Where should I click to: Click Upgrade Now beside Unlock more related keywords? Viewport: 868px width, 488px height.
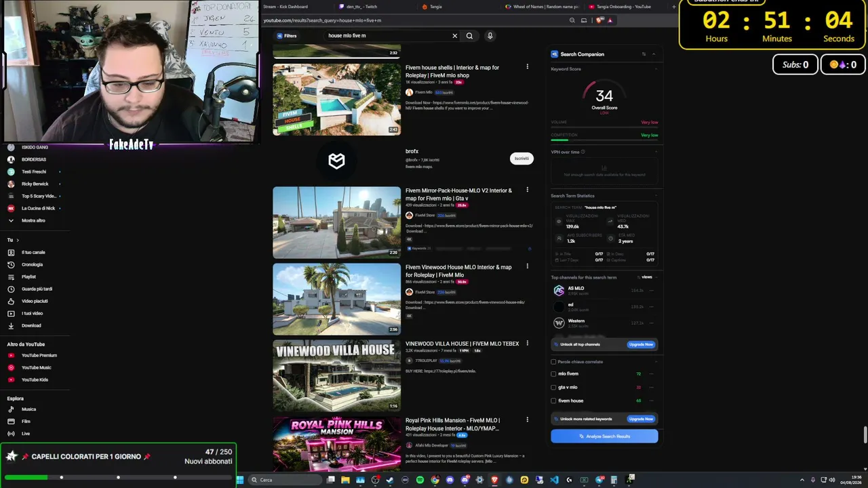pyautogui.click(x=641, y=419)
